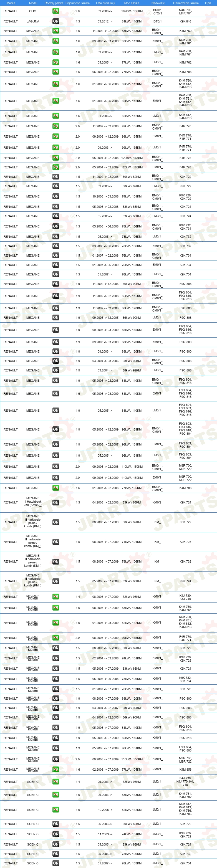Click diesel icon in MEGANE II Hatchback Van row

(55, 502)
